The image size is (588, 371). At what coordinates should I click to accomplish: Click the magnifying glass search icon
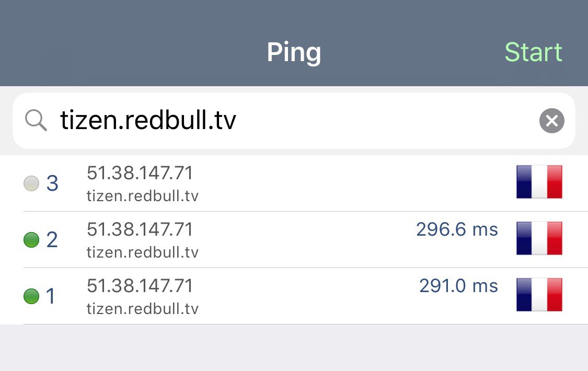pos(36,120)
